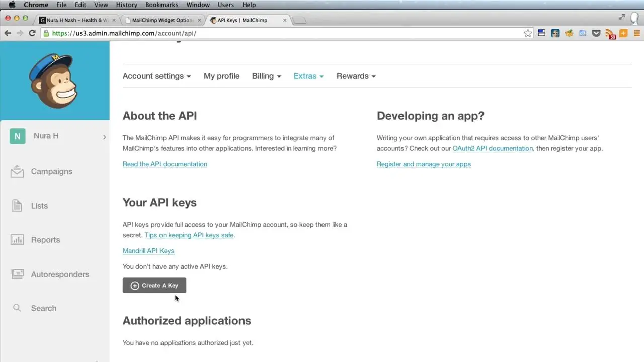The width and height of the screenshot is (644, 362).
Task: Open Chrome's hamburger menu icon
Action: 636,33
